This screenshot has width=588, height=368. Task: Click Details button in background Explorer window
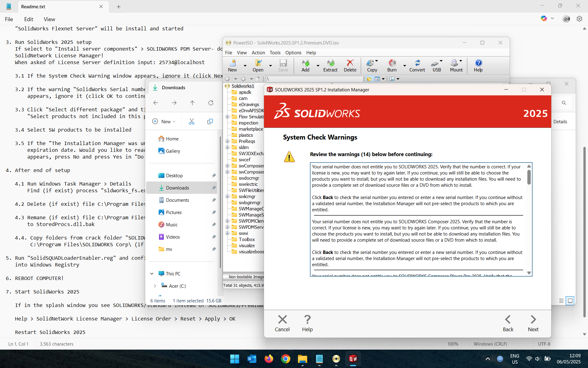pyautogui.click(x=560, y=121)
